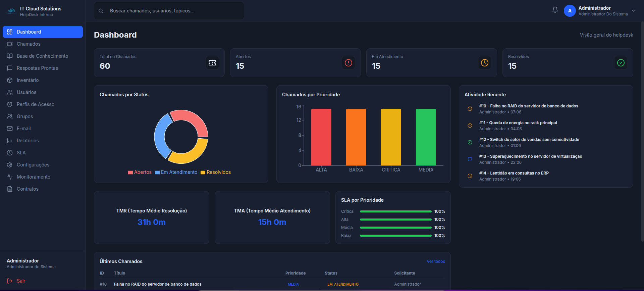Click the Perfis de Acesso shield icon
Viewport: 644px width, 291px height.
(x=10, y=104)
